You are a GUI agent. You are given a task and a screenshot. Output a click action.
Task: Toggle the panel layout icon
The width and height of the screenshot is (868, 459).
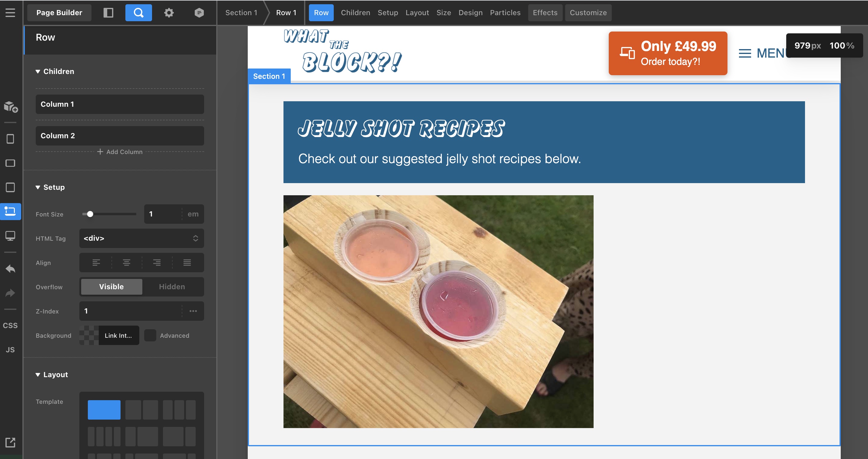click(x=108, y=12)
